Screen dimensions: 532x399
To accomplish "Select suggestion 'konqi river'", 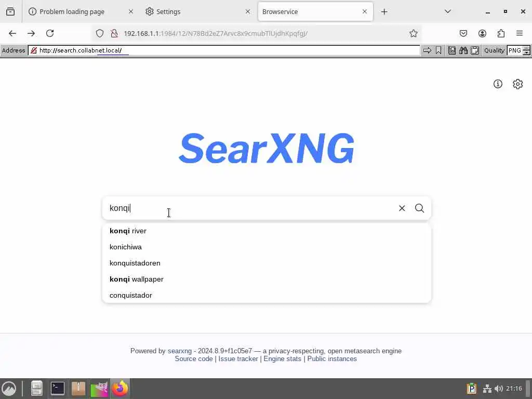I will point(267,231).
